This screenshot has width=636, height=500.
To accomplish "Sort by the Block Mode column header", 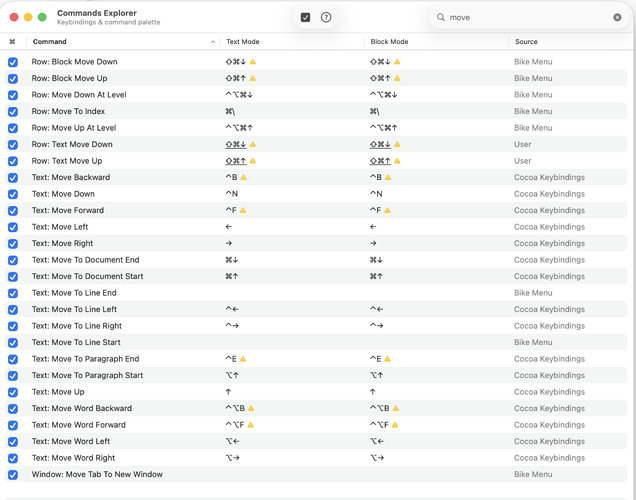I will (x=389, y=42).
